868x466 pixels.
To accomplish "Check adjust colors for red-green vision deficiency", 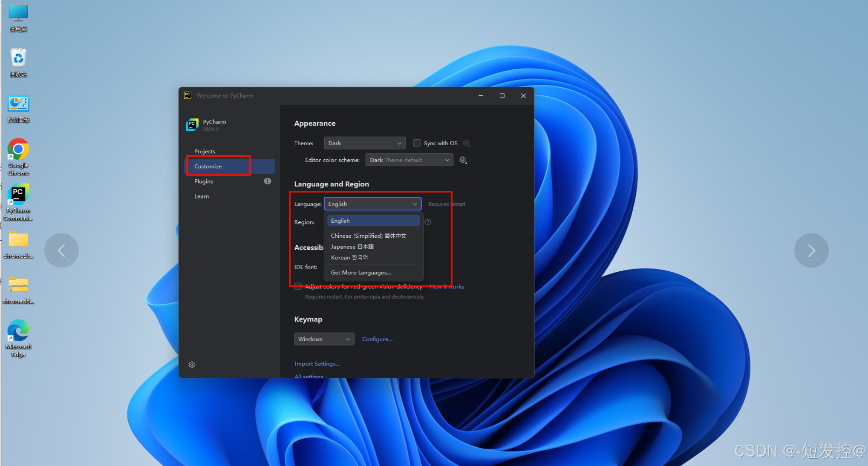I will click(x=298, y=286).
